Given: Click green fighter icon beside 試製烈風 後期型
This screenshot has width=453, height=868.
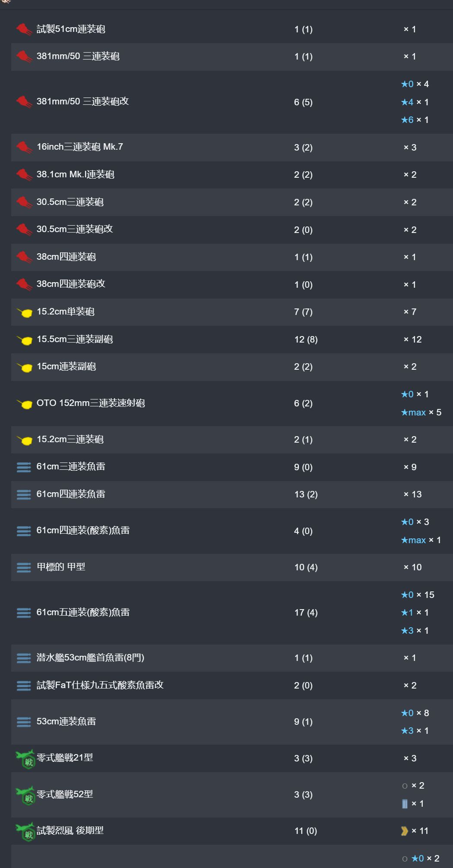Looking at the screenshot, I should click(25, 832).
